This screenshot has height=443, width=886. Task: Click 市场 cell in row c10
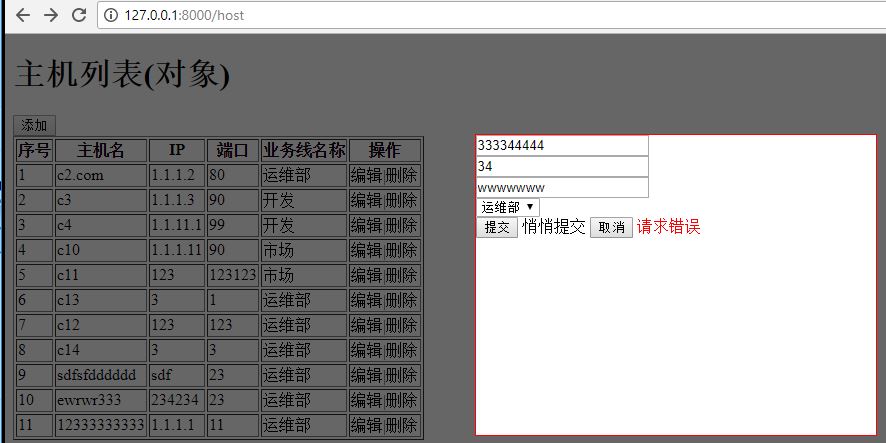304,250
